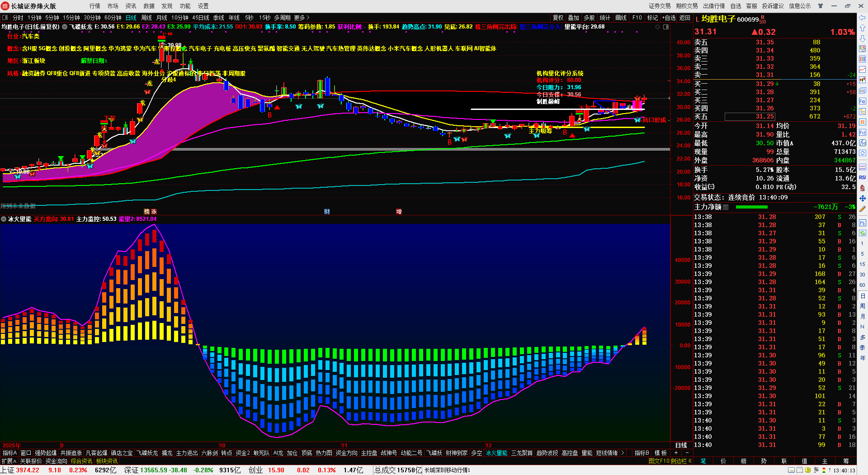Expand more indicator tabs with right arrow
This screenshot has width=868, height=475.
tap(623, 453)
